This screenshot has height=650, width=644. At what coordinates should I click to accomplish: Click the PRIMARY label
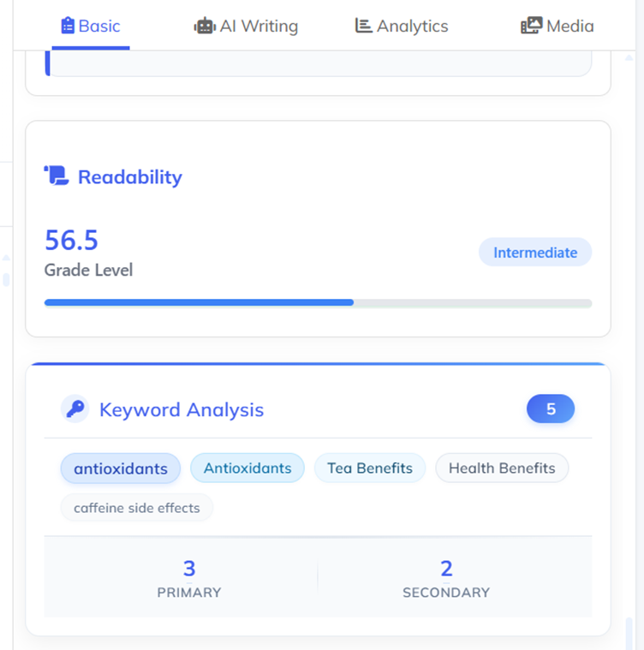[x=189, y=593]
